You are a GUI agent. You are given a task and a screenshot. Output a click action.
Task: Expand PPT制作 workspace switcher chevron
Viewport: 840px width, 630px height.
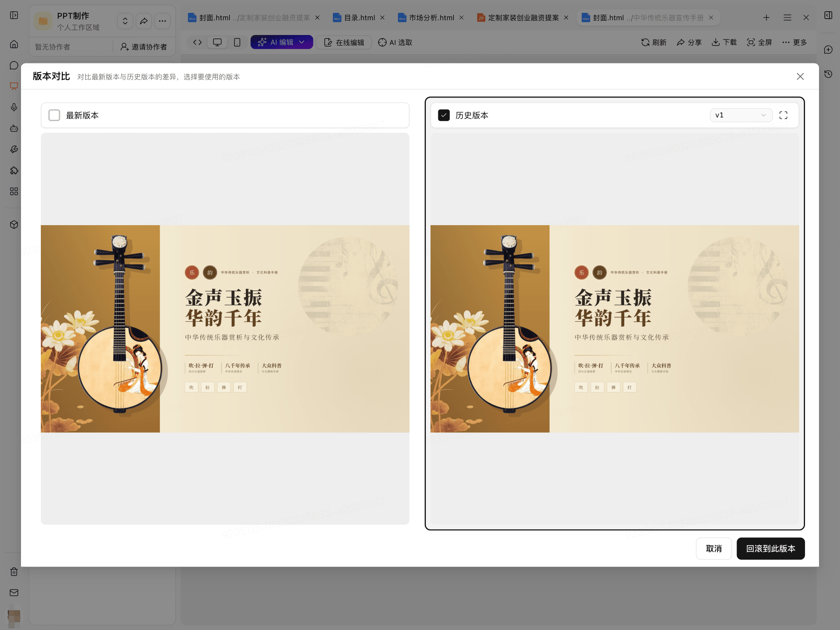click(125, 21)
